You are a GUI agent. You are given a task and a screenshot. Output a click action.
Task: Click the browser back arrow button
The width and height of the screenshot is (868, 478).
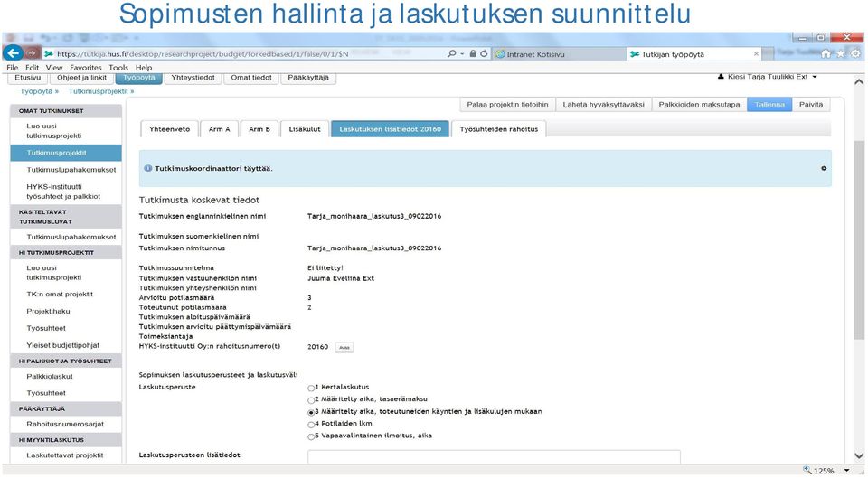13,53
